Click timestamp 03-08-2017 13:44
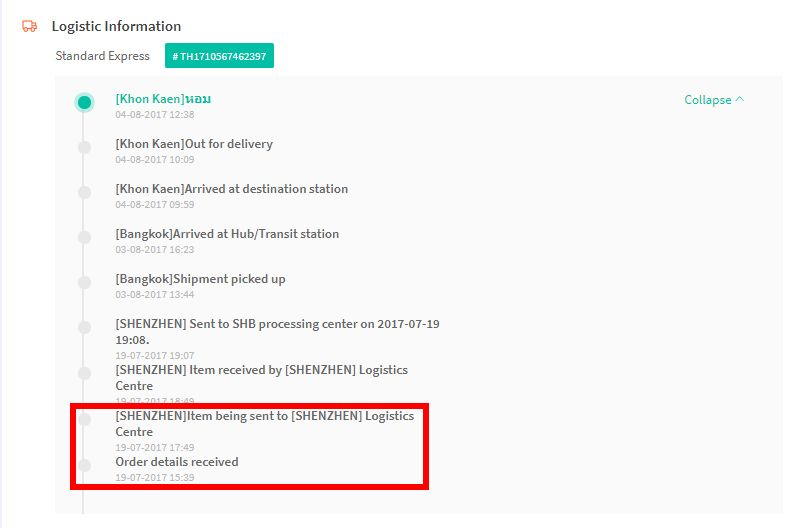 (x=154, y=294)
